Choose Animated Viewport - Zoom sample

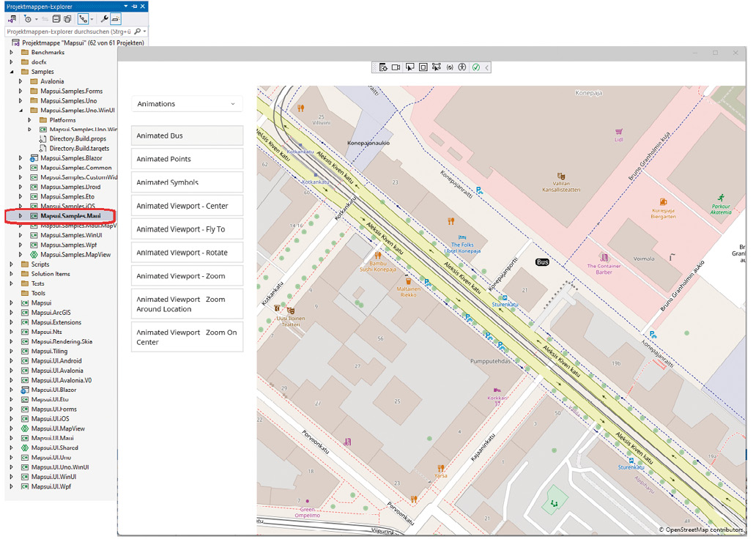(187, 276)
